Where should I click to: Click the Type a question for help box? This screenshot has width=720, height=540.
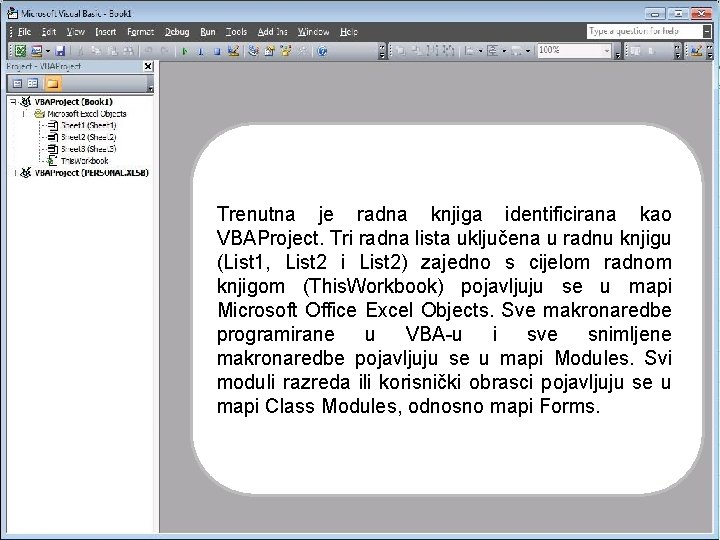tap(645, 31)
